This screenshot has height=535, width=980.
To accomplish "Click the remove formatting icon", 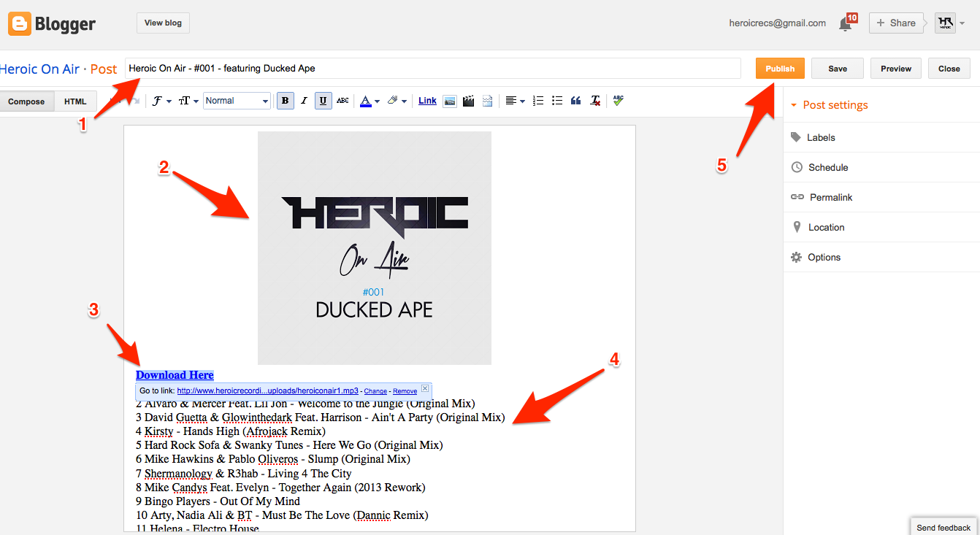I will 596,101.
